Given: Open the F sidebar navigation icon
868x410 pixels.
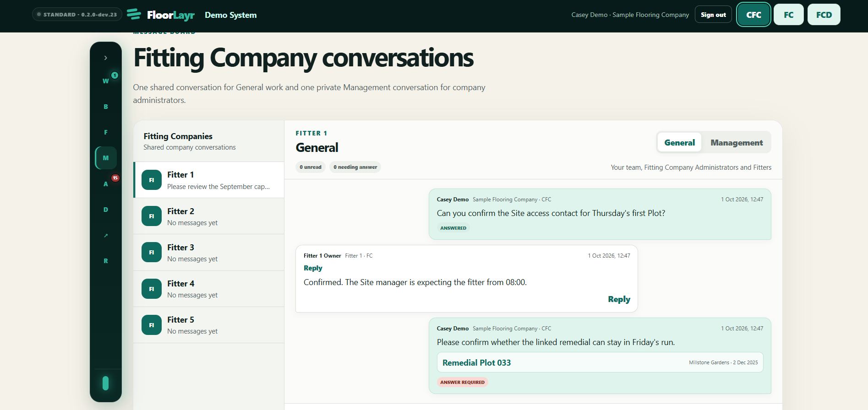Looking at the screenshot, I should 106,132.
